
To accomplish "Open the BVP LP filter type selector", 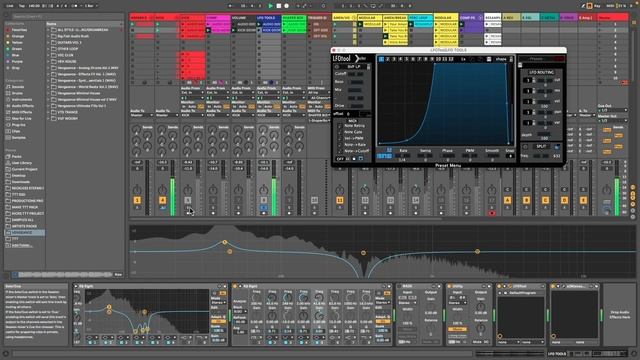I will pyautogui.click(x=353, y=67).
